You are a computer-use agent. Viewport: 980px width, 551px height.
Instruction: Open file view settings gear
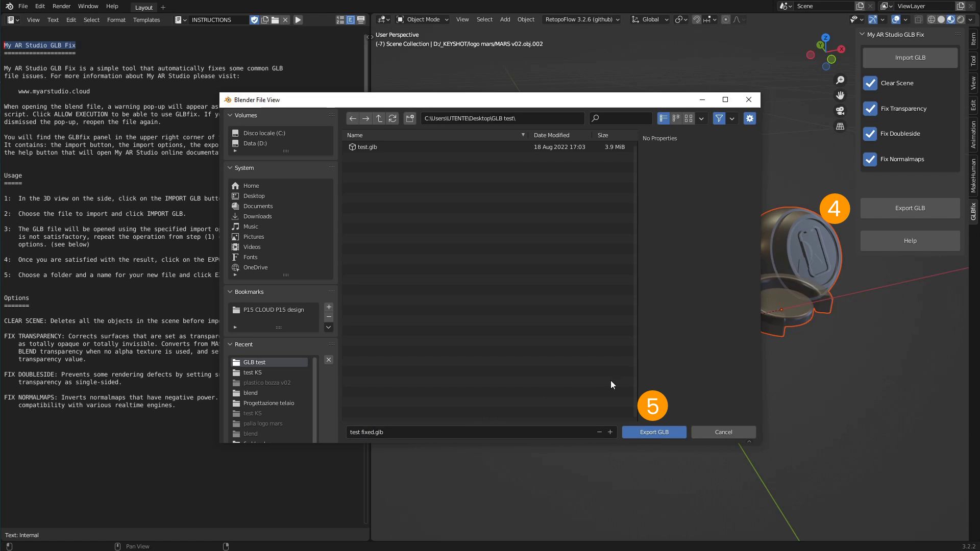tap(749, 118)
